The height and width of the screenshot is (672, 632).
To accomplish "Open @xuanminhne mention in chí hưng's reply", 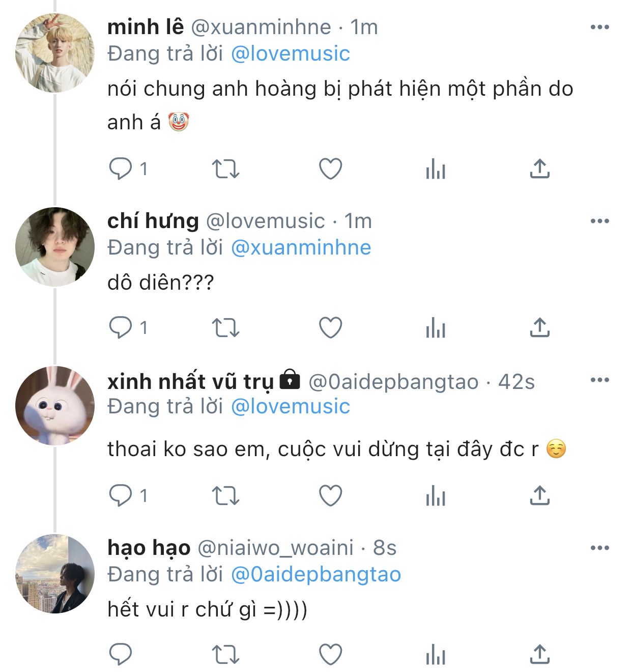I will click(301, 247).
